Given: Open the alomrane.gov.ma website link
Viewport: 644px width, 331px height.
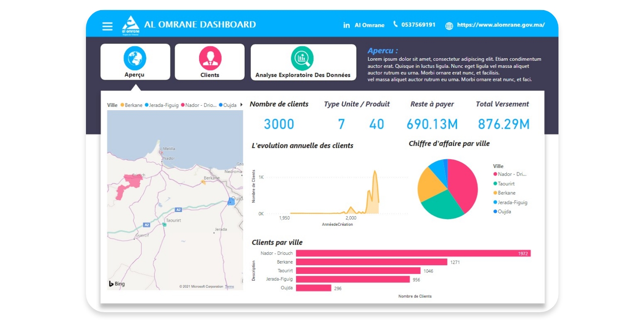Looking at the screenshot, I should point(501,25).
